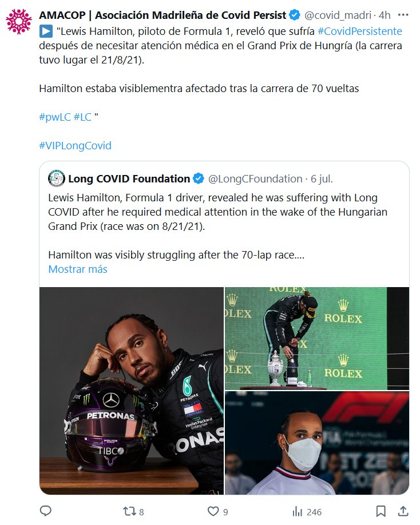
Task: Click Long COVID Foundation verified badge
Action: click(199, 179)
